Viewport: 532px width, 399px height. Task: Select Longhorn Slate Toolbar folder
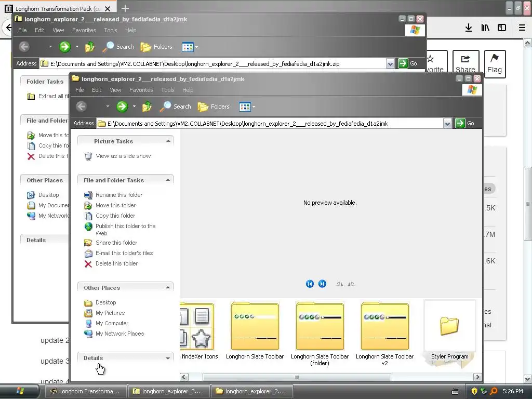(255, 330)
